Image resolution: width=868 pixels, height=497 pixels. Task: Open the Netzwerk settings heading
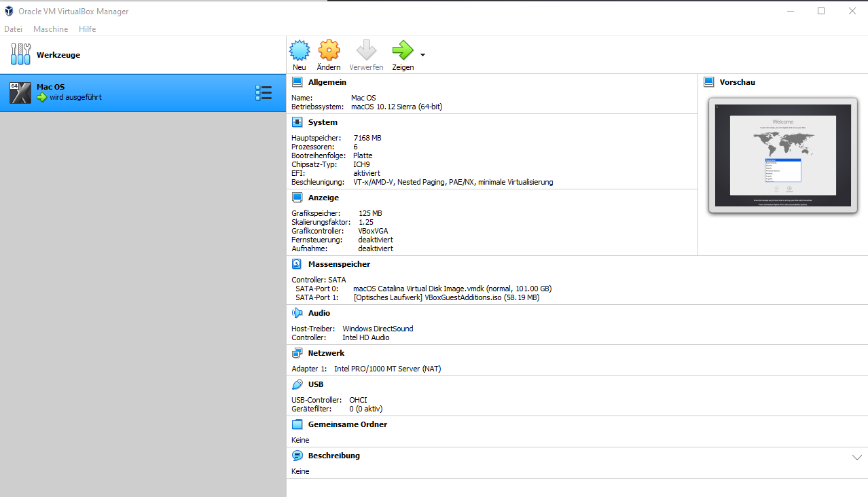[326, 353]
